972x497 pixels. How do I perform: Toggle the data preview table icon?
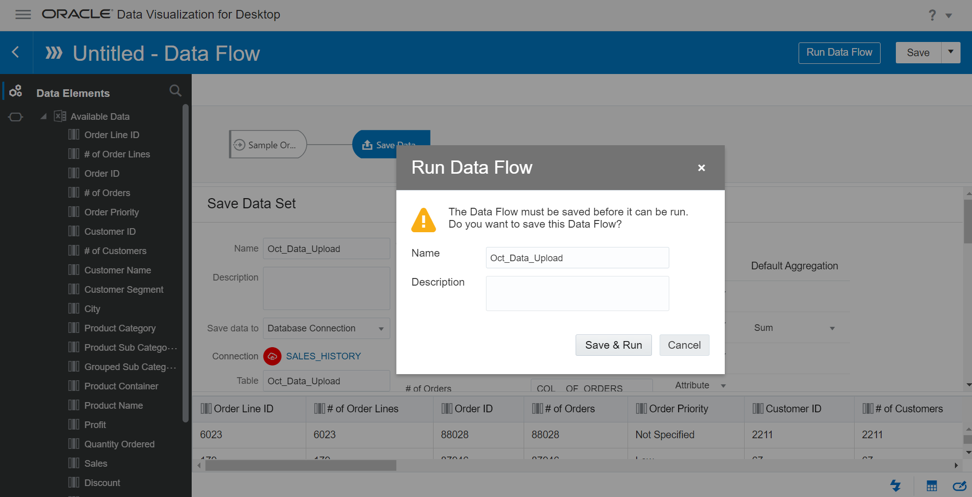click(932, 486)
